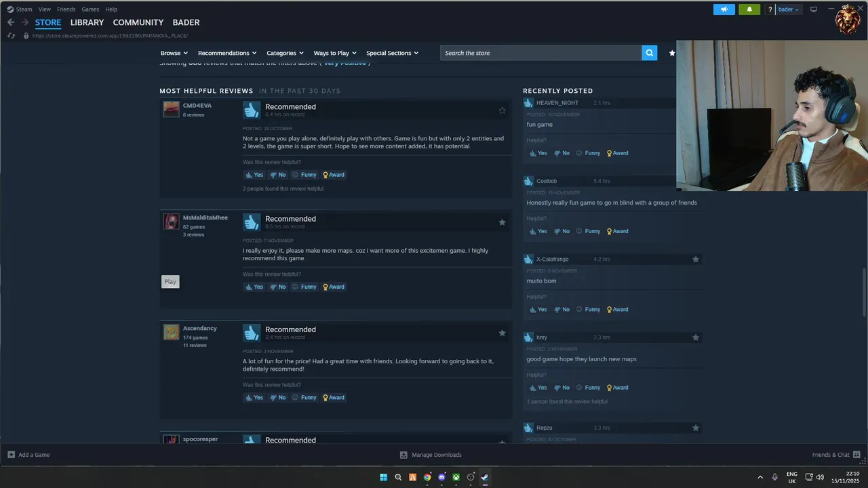
Task: Vote No on MsMalditaMhee's review
Action: pyautogui.click(x=277, y=287)
